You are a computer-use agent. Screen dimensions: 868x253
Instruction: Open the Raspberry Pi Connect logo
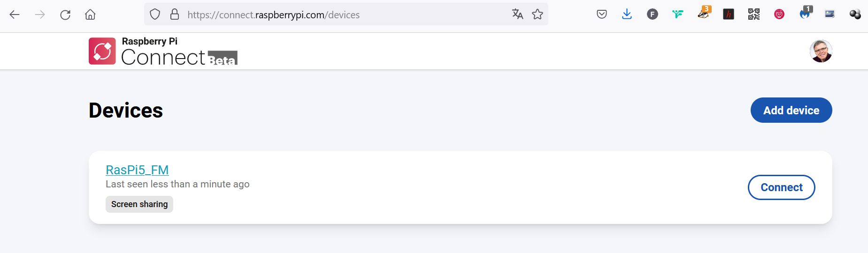pos(163,51)
